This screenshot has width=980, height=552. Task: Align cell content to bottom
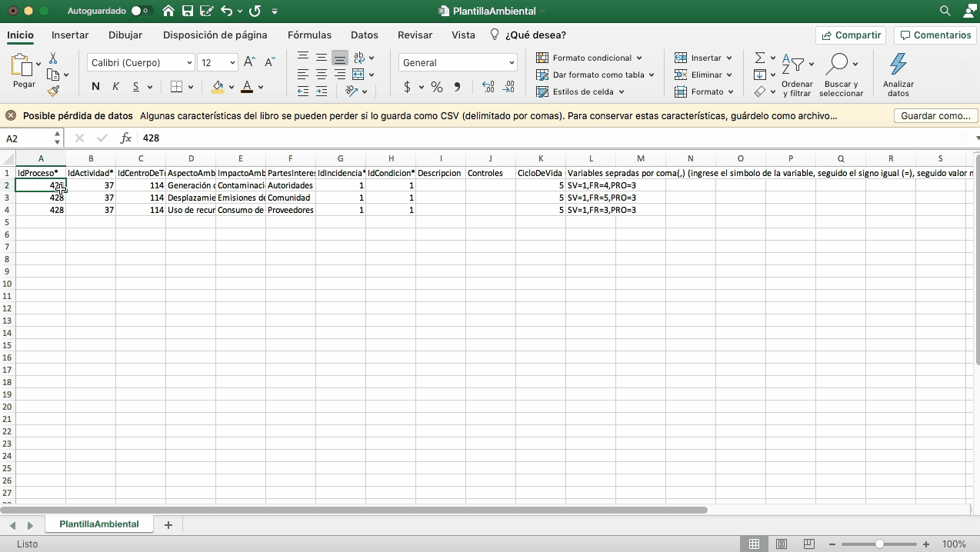[340, 58]
